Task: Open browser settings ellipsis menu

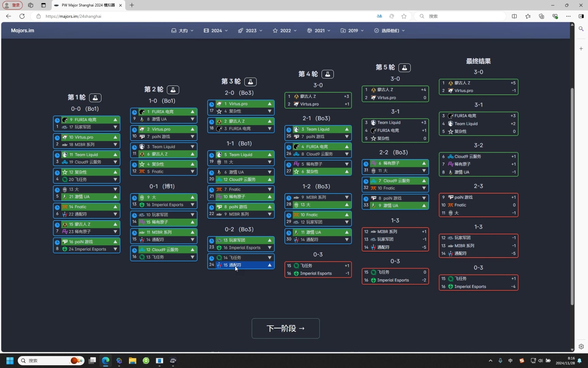Action: click(x=568, y=16)
